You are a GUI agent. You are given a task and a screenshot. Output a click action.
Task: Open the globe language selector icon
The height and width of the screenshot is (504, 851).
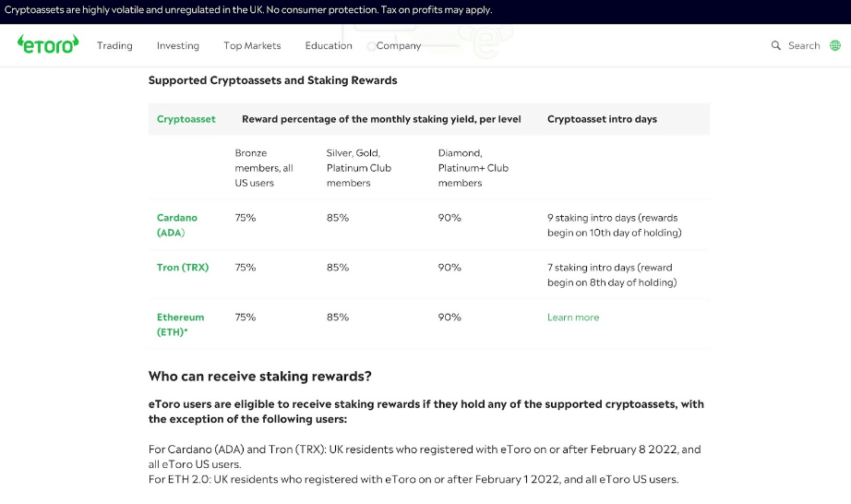[x=835, y=45]
